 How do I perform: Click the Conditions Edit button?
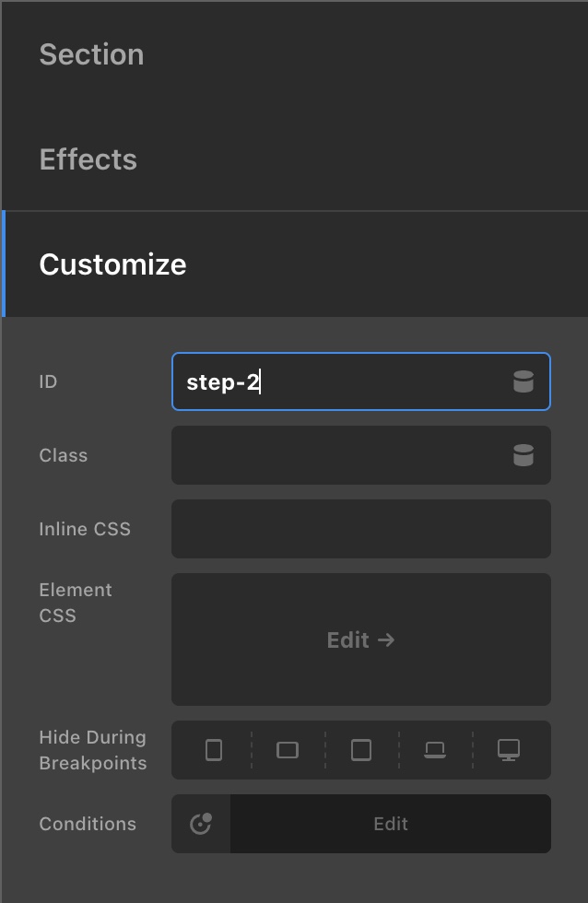[x=391, y=824]
